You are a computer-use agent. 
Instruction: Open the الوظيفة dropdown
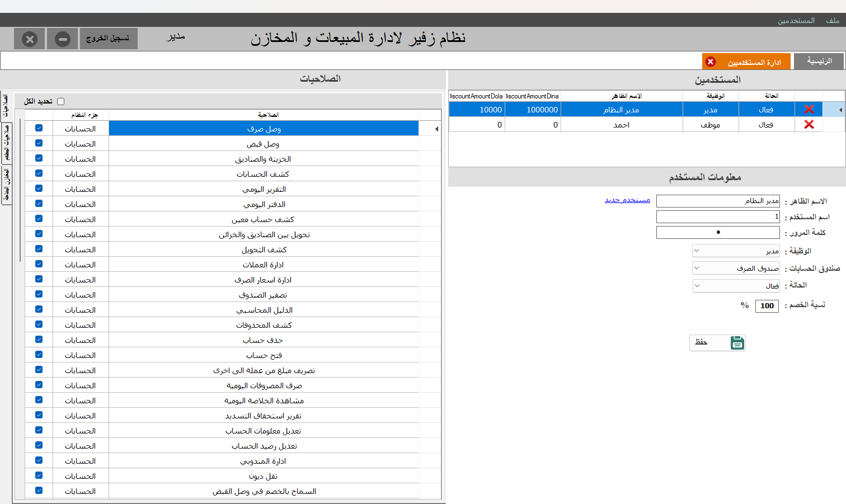tap(736, 251)
